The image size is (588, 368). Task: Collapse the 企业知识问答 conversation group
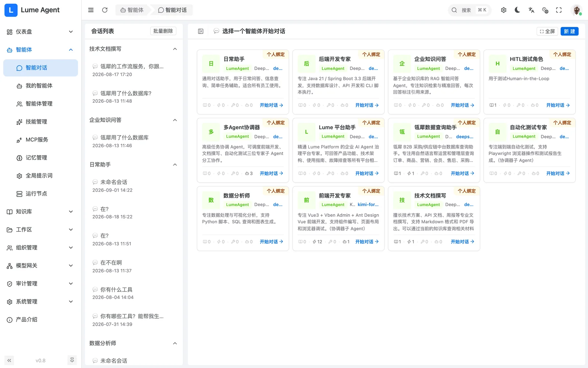click(x=175, y=120)
